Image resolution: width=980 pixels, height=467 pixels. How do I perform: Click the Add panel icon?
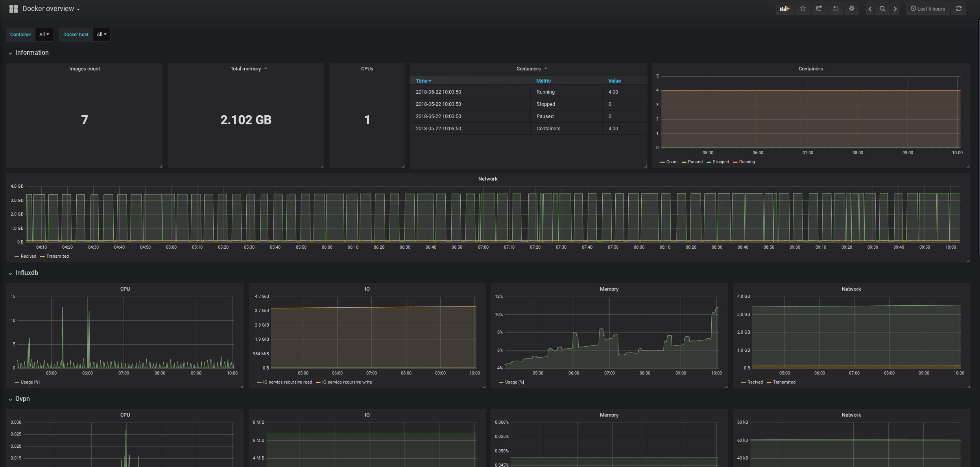pyautogui.click(x=784, y=9)
